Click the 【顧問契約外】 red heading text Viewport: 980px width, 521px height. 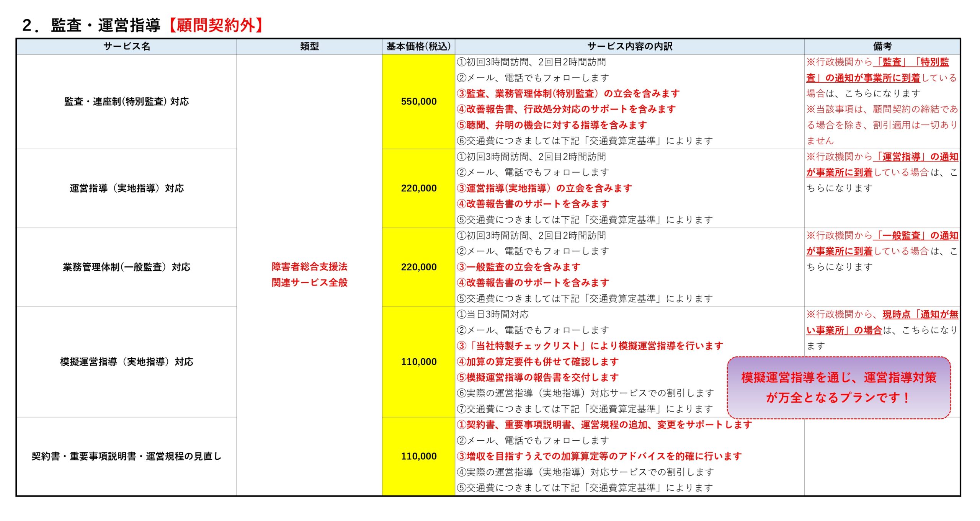click(x=216, y=25)
